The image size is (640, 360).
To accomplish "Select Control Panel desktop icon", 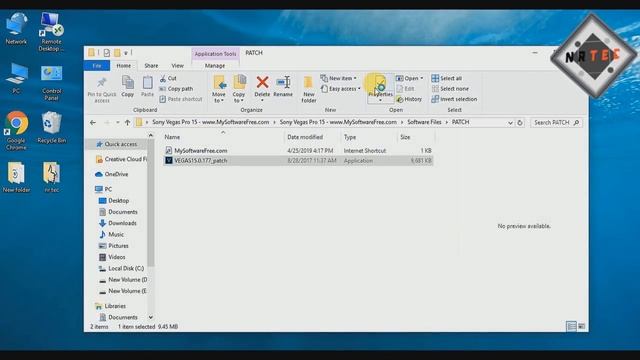I will pyautogui.click(x=51, y=83).
